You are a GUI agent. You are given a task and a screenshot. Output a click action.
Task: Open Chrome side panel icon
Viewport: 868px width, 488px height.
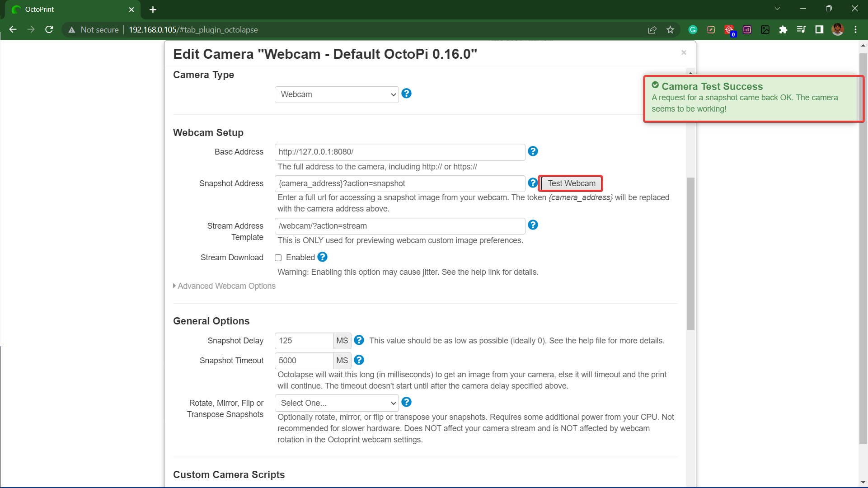point(819,30)
